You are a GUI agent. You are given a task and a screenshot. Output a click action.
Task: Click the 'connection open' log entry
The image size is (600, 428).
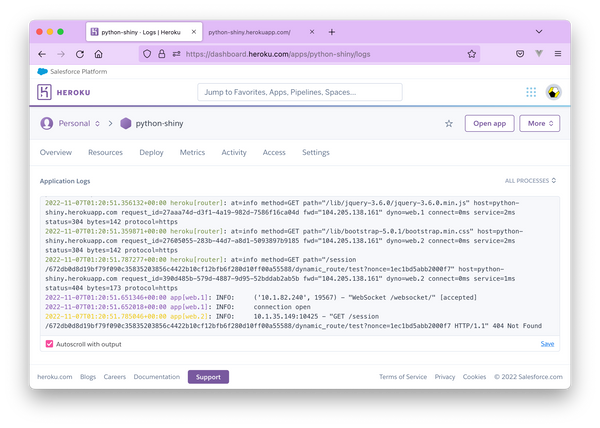[178, 307]
